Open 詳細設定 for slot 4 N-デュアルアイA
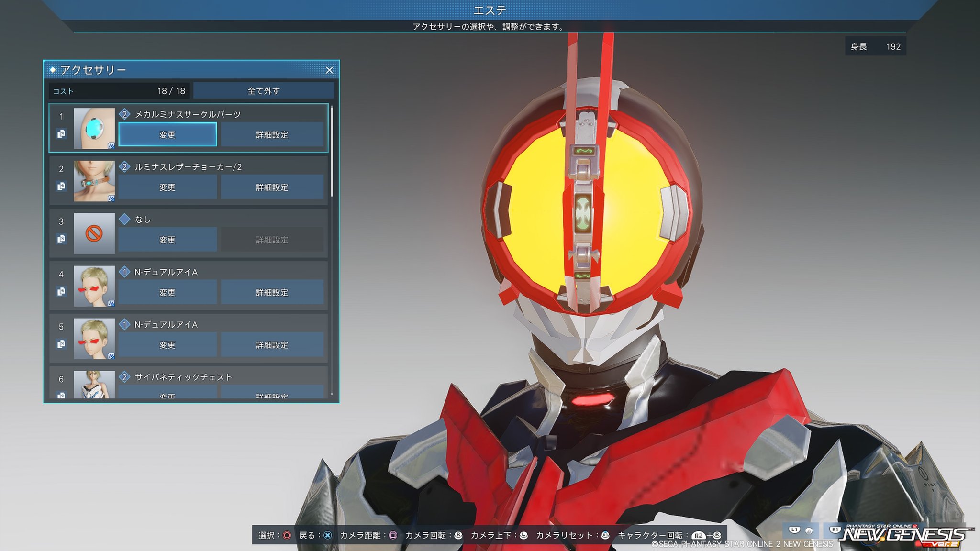Screen dimensions: 980x551 (272, 293)
